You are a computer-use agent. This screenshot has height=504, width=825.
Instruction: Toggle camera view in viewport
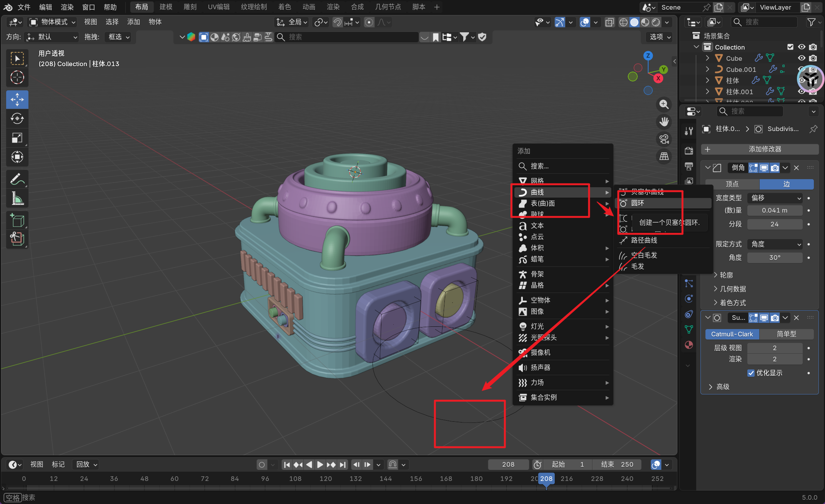click(664, 139)
